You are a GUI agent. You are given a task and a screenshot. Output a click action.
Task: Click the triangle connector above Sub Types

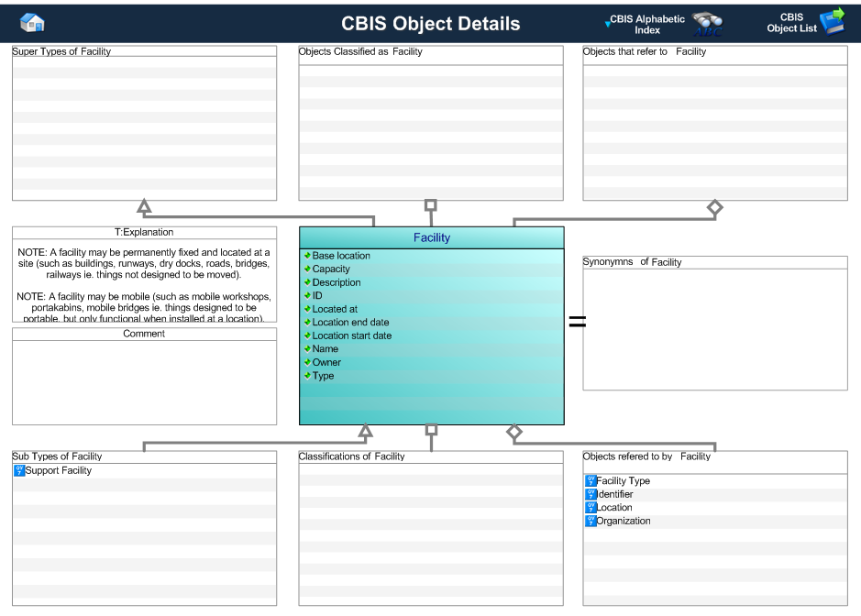pyautogui.click(x=365, y=432)
